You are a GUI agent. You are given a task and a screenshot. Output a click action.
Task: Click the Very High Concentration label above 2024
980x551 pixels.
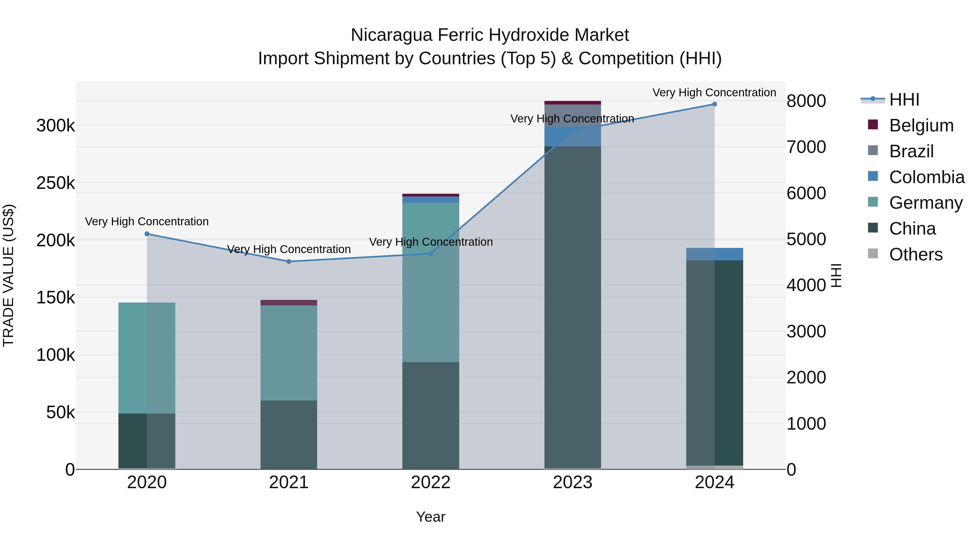click(715, 93)
